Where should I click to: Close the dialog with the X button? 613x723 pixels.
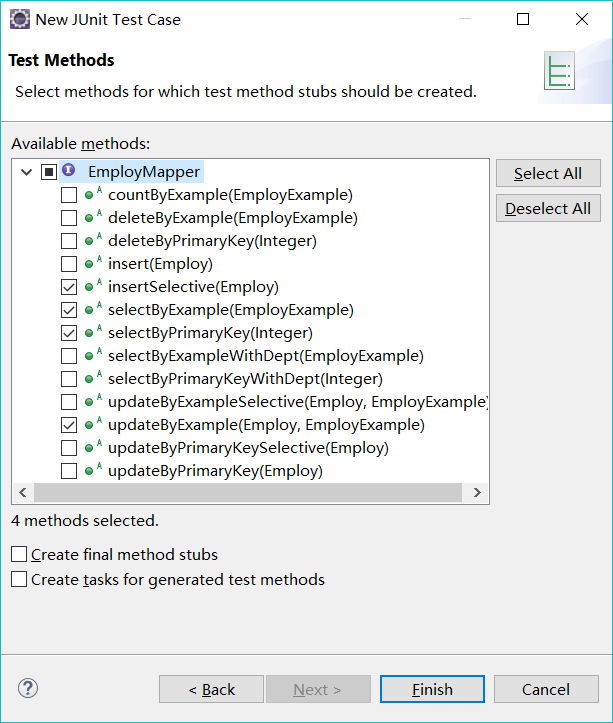[x=582, y=19]
